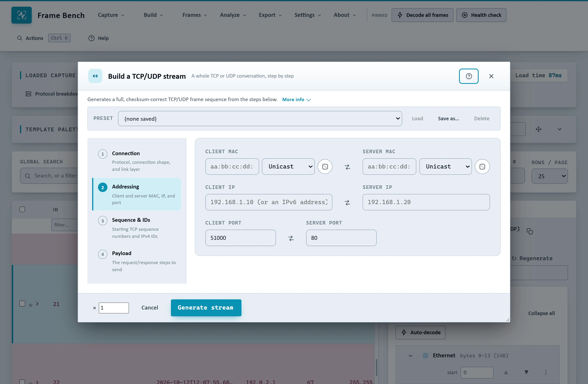
Task: Tick the select-all checkbox in table header
Action: click(x=22, y=209)
